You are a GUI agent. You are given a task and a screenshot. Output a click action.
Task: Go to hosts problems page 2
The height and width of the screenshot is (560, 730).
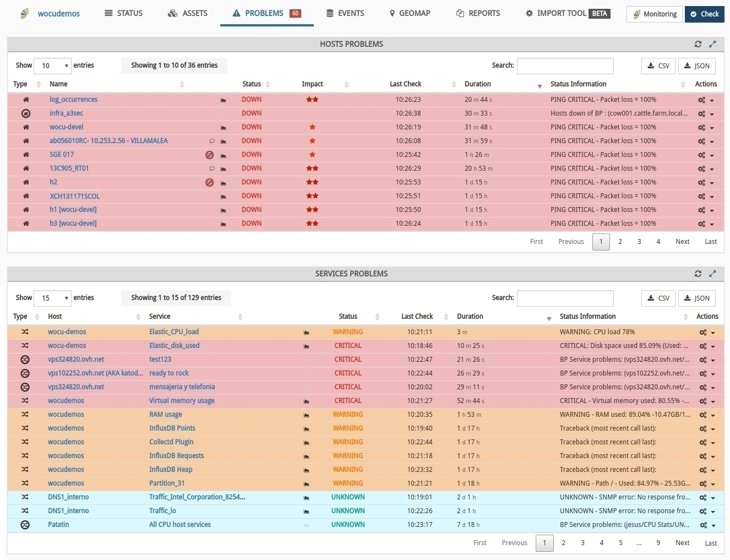coord(620,242)
